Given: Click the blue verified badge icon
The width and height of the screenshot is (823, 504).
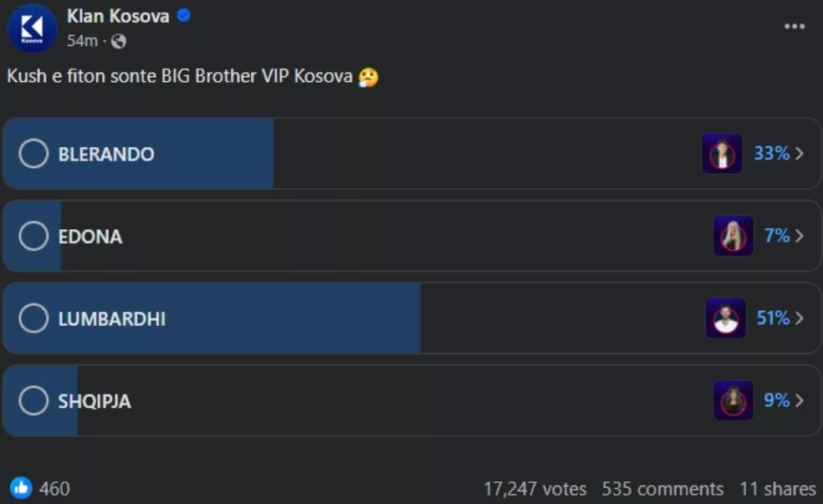Looking at the screenshot, I should [184, 16].
